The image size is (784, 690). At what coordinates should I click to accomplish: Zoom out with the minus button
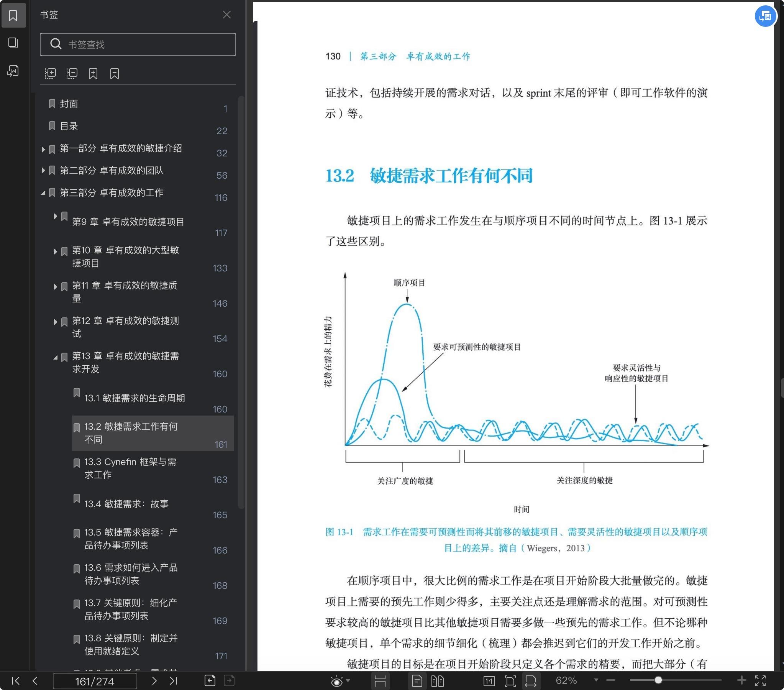[611, 680]
